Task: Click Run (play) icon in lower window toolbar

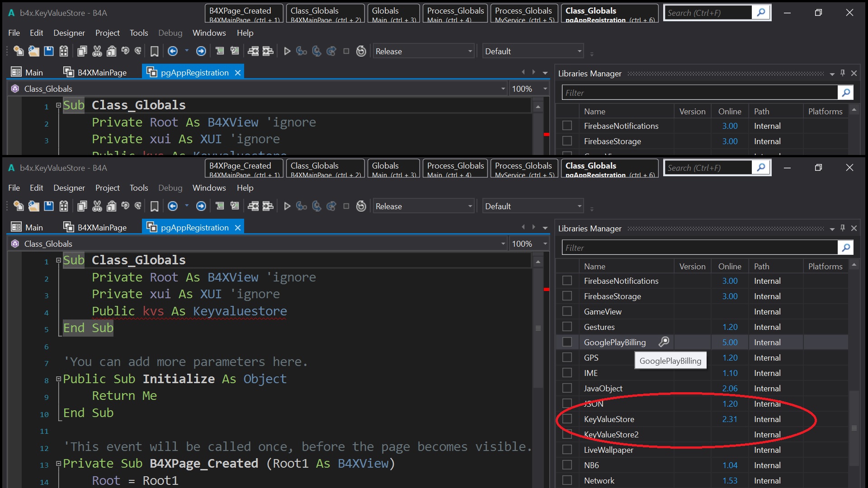Action: click(x=287, y=206)
